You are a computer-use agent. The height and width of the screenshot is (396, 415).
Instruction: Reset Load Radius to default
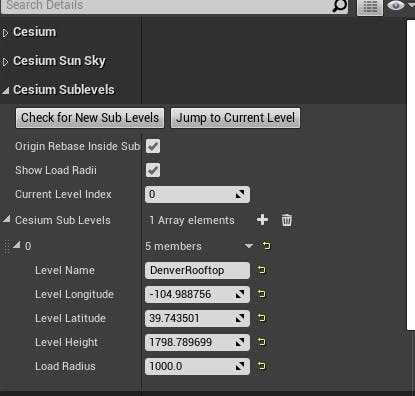click(262, 366)
